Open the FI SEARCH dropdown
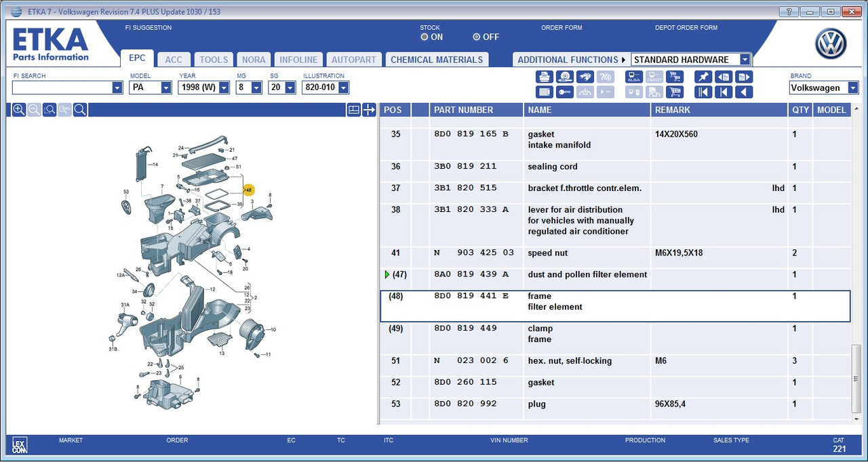Screen dimensions: 868x462 (117, 88)
